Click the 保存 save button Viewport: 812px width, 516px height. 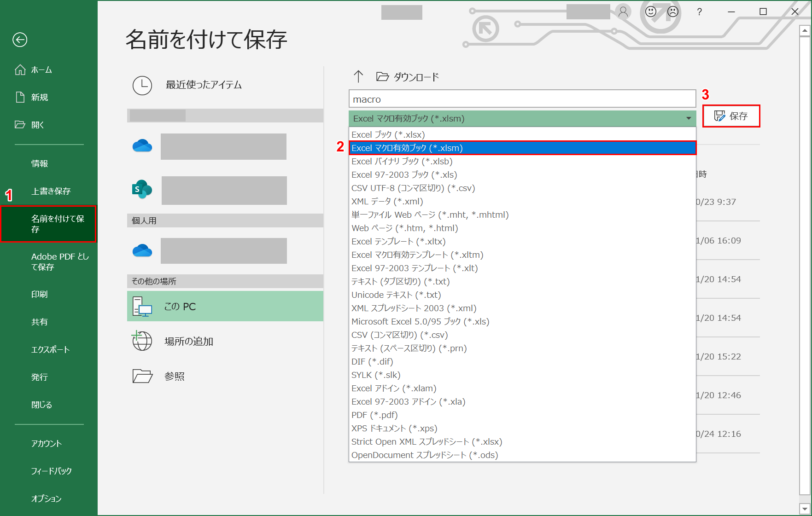731,116
